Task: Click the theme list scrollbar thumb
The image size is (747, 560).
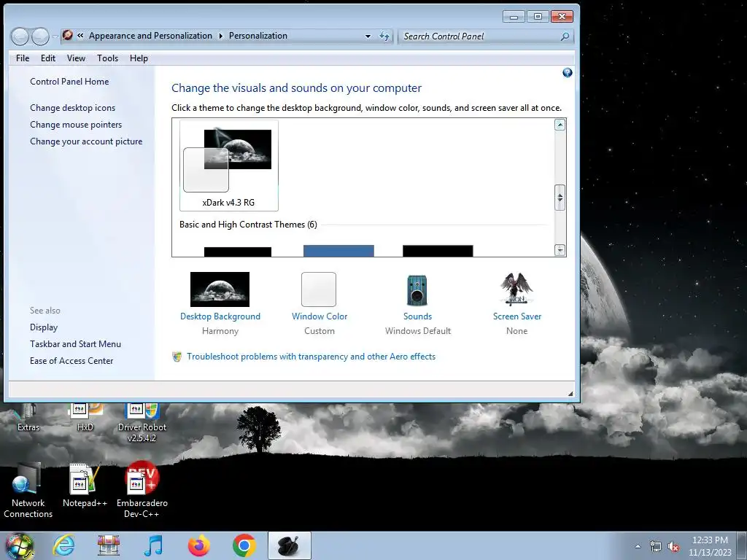Action: [560, 198]
